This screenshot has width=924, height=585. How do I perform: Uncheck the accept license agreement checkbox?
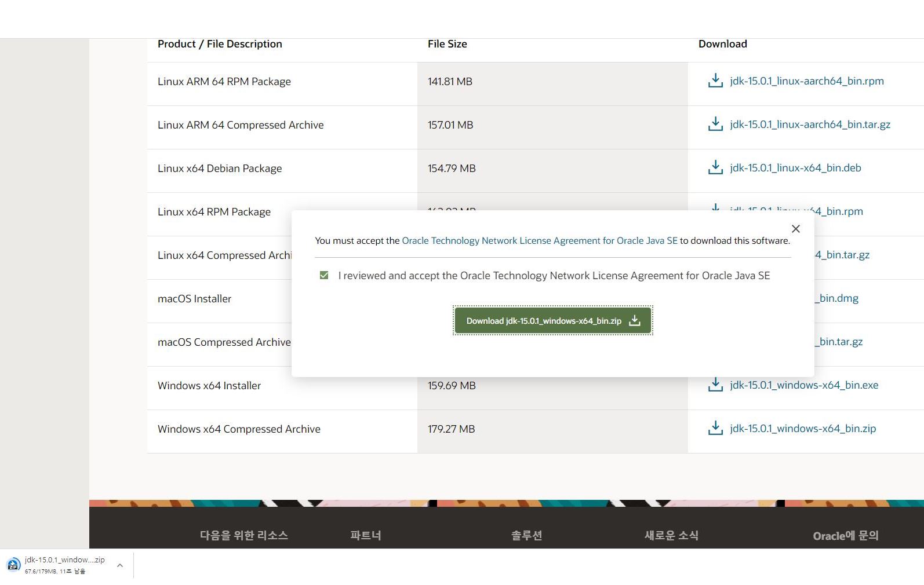point(324,275)
